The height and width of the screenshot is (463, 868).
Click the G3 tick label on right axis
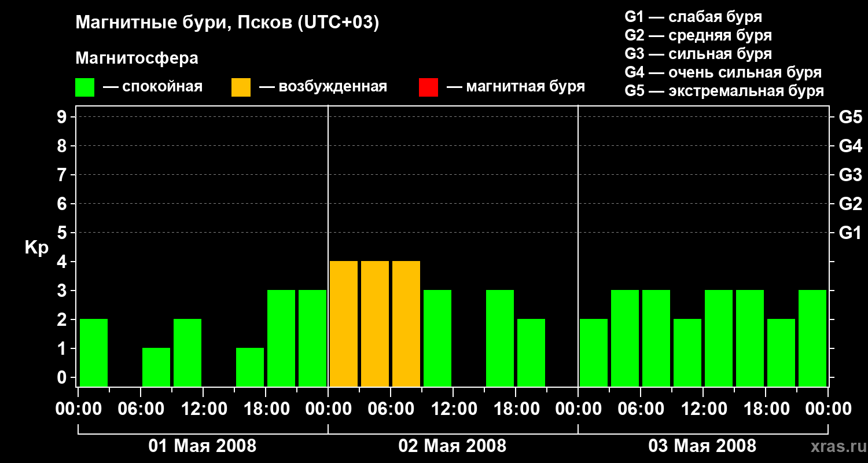[851, 175]
